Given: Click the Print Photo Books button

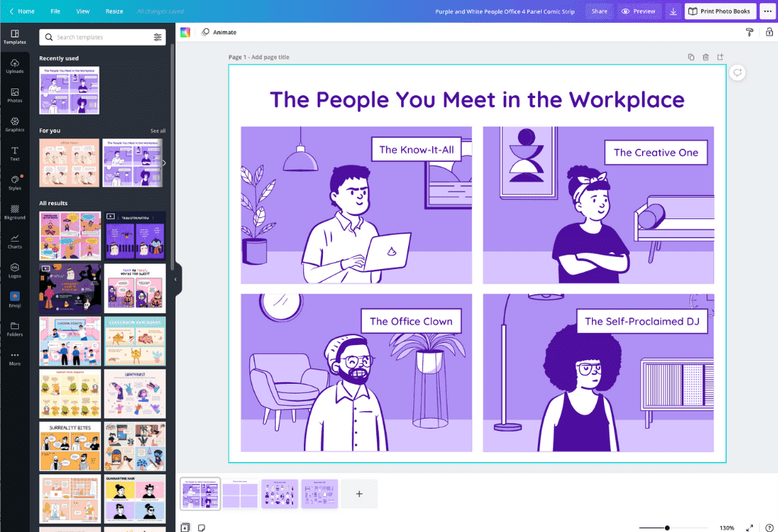Looking at the screenshot, I should coord(719,11).
